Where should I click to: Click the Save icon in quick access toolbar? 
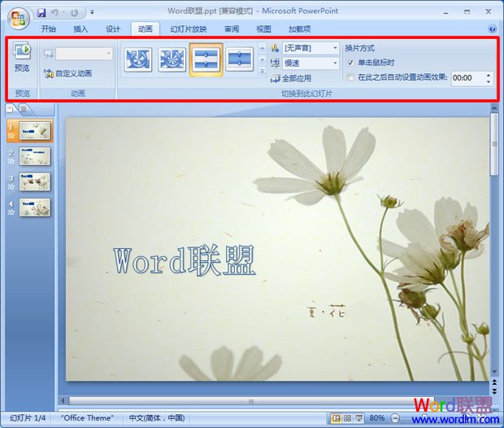tap(41, 12)
